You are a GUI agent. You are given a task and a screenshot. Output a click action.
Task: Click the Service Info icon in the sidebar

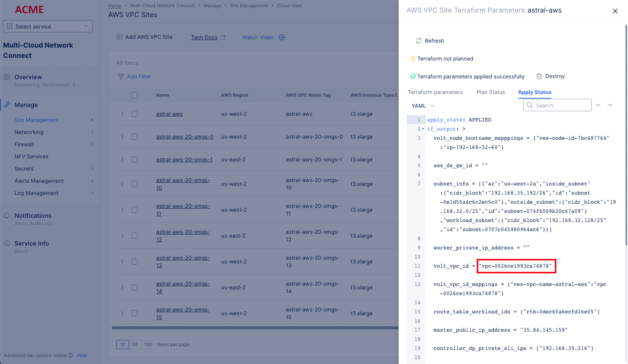click(7, 243)
